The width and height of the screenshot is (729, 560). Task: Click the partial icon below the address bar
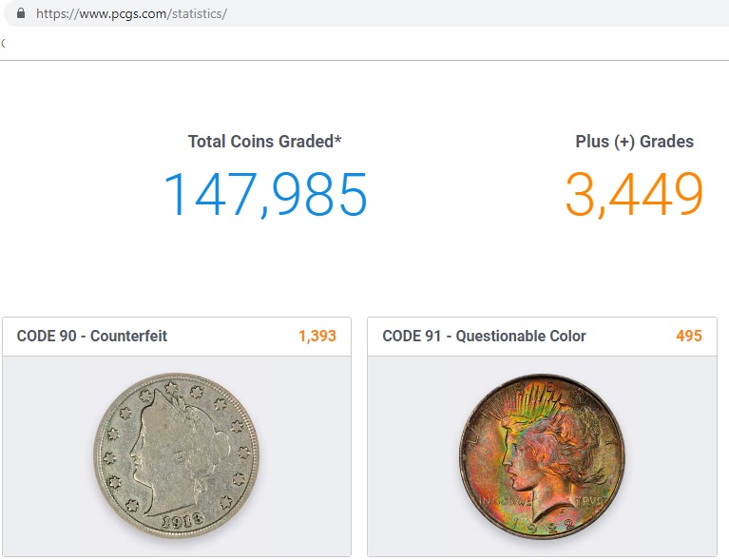[x=3, y=43]
